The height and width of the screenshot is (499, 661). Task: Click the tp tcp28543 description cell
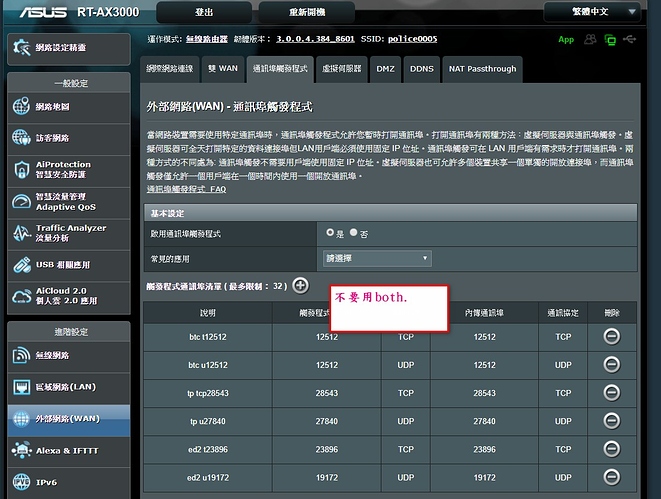(x=208, y=393)
